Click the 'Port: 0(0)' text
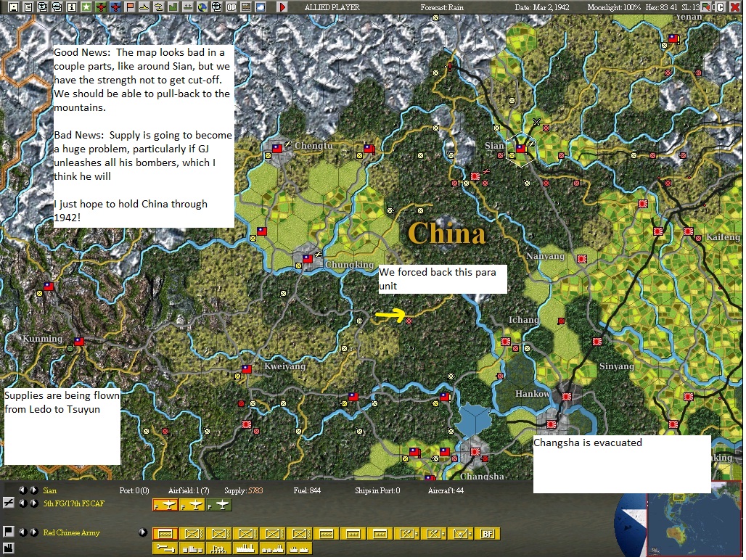The width and height of the screenshot is (746, 560). [134, 490]
